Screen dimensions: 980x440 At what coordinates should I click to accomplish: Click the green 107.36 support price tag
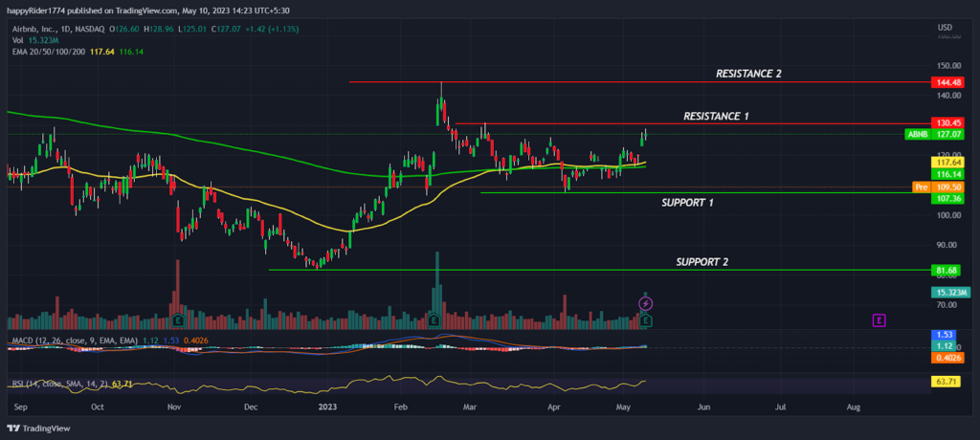coord(947,199)
